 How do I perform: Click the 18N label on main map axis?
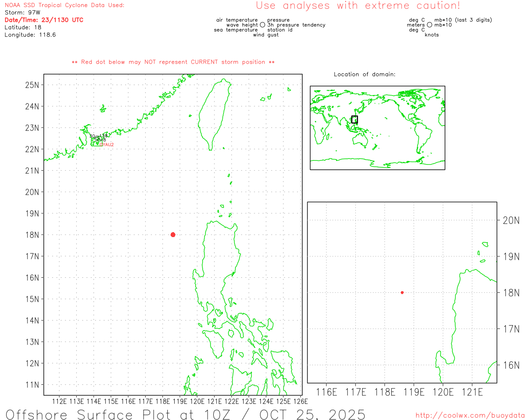point(32,235)
